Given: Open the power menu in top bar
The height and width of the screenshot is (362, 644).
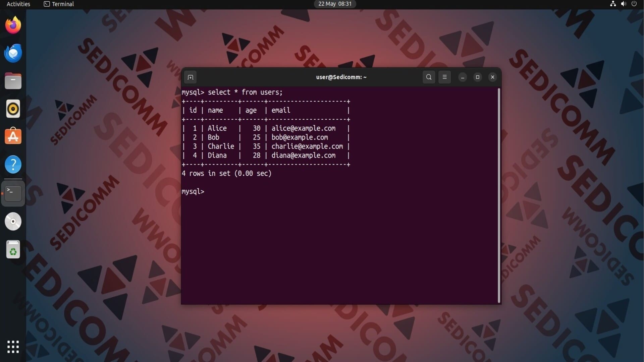Looking at the screenshot, I should coord(634,4).
